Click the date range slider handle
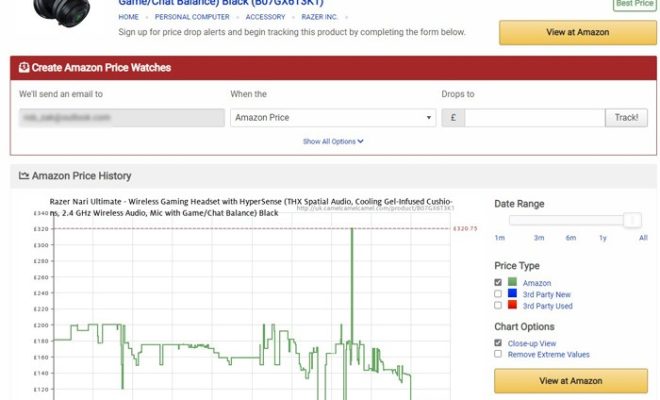This screenshot has height=400, width=660. 632,220
